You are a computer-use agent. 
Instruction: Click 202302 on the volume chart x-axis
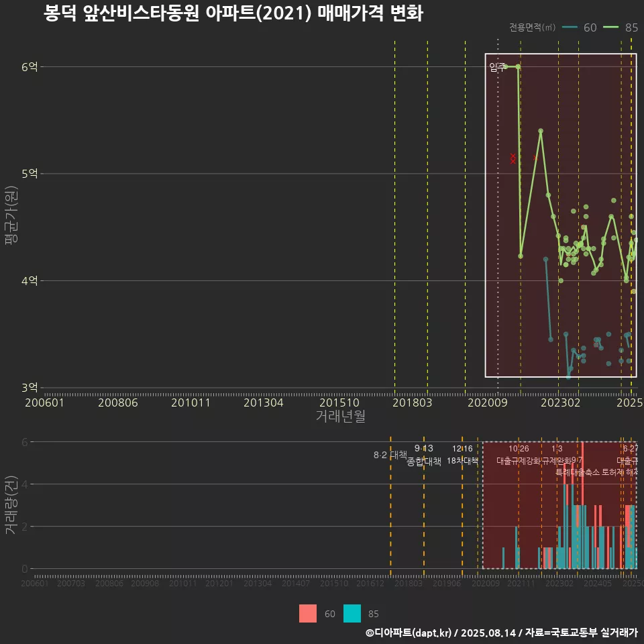point(559,583)
